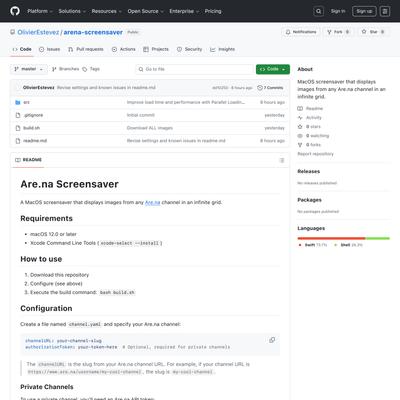The height and width of the screenshot is (400, 400).
Task: Star the arena-screensaver repository
Action: pos(373,32)
